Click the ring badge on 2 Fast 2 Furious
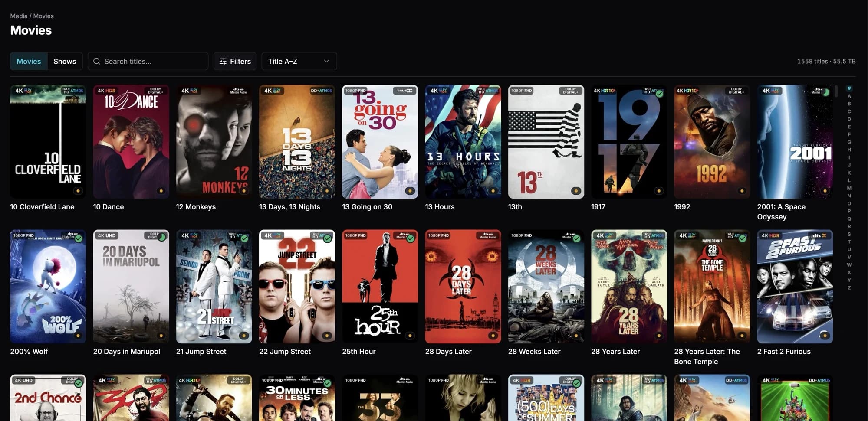 point(824,335)
